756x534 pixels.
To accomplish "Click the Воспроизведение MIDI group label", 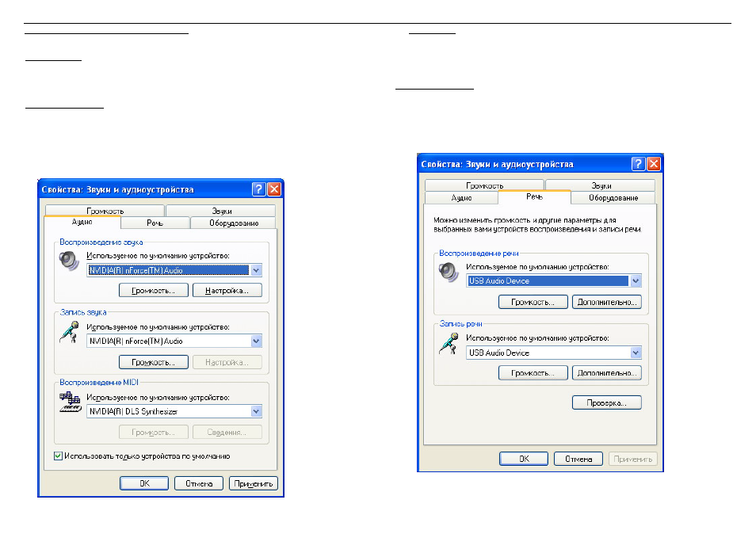I will click(99, 382).
